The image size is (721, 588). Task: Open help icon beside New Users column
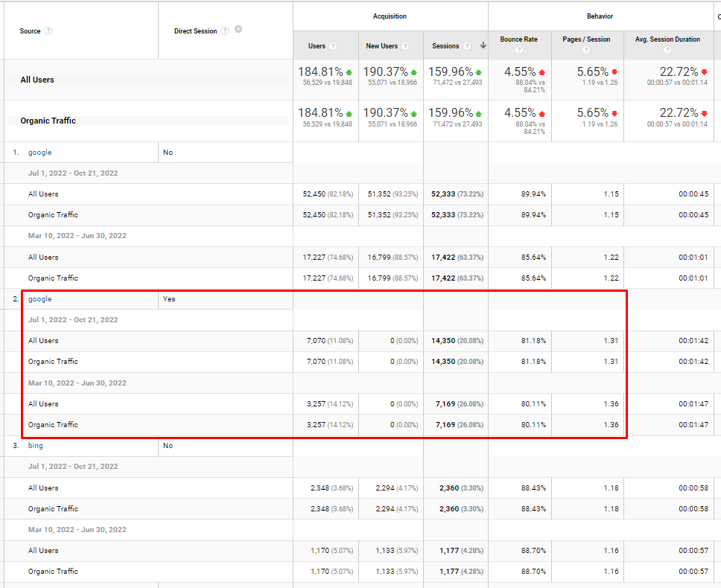405,46
